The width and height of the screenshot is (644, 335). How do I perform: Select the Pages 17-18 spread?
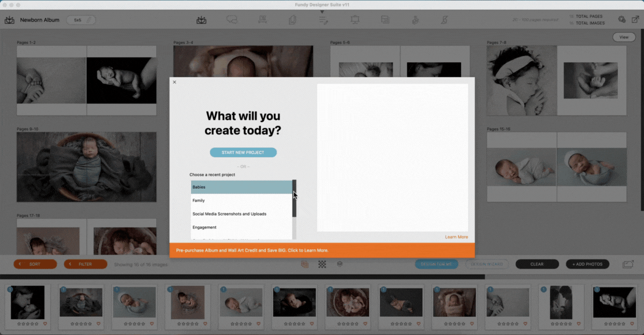click(x=86, y=236)
